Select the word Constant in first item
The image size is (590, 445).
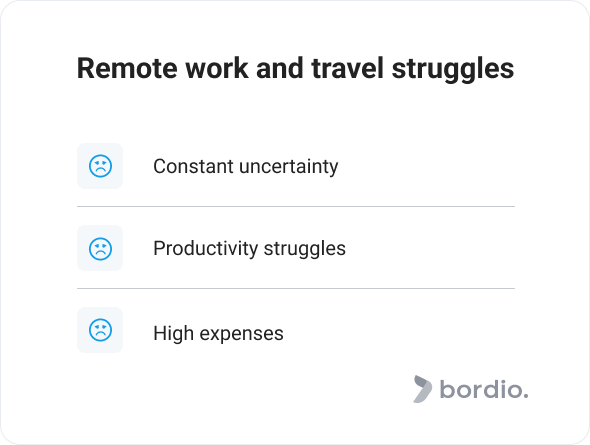[193, 166]
